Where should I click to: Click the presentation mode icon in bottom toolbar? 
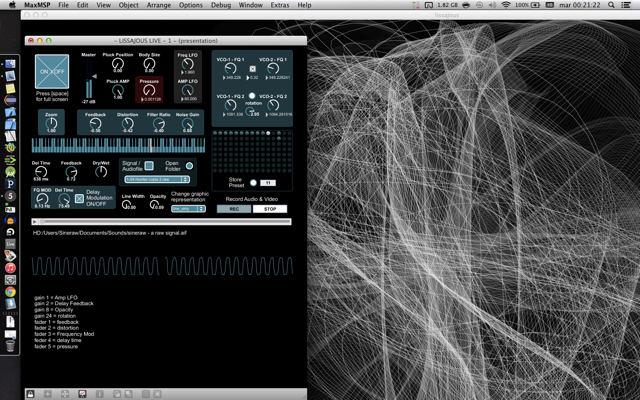pos(82,394)
